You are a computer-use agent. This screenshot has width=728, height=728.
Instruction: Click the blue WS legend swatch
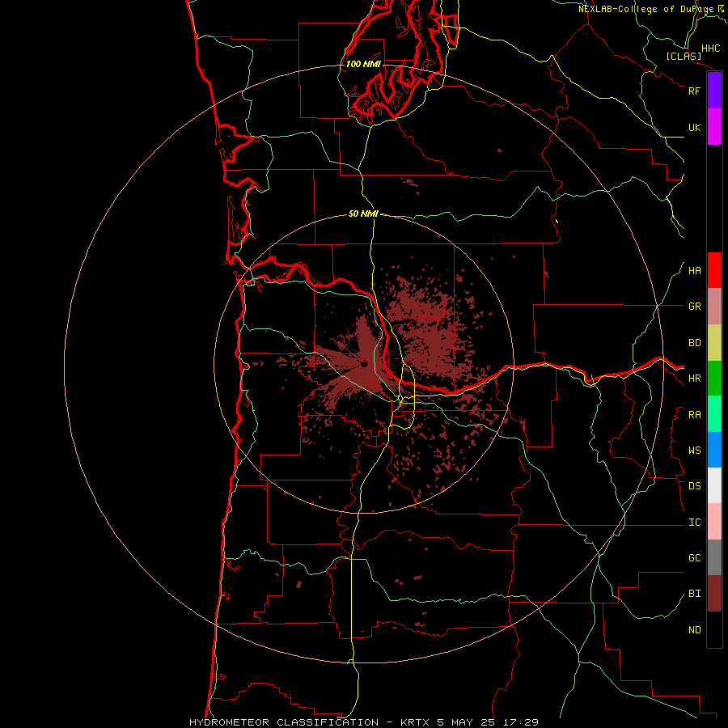714,450
